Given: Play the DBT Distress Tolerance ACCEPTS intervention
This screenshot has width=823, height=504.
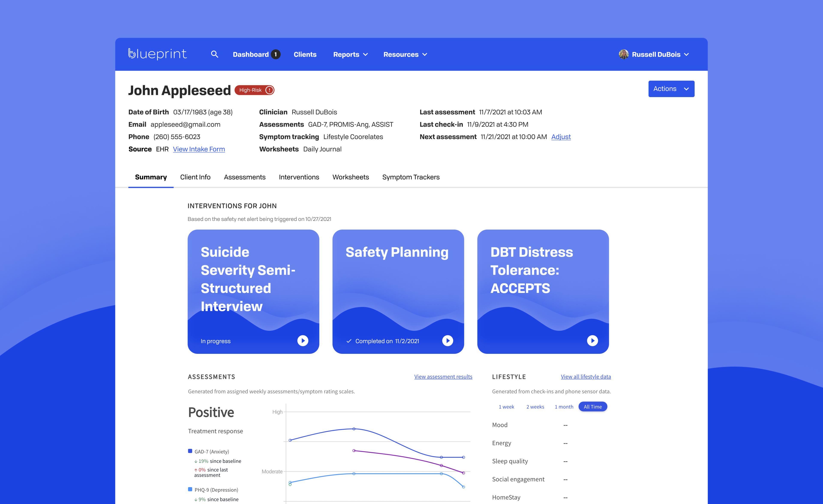Looking at the screenshot, I should click(592, 341).
